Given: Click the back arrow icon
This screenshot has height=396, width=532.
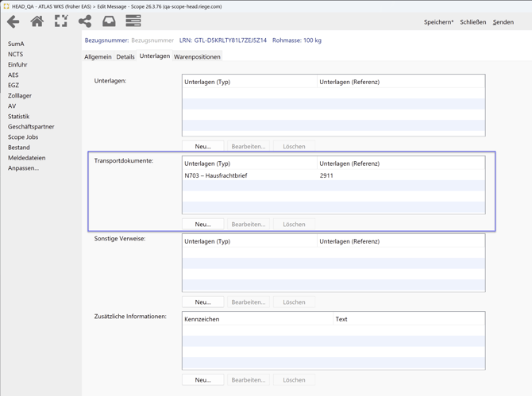Looking at the screenshot, I should [x=13, y=21].
